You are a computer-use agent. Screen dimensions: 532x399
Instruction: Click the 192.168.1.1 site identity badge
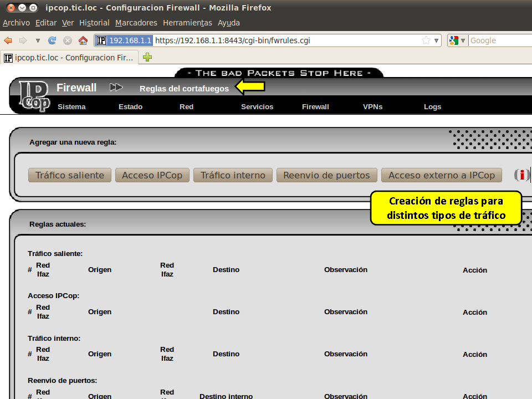pos(124,40)
